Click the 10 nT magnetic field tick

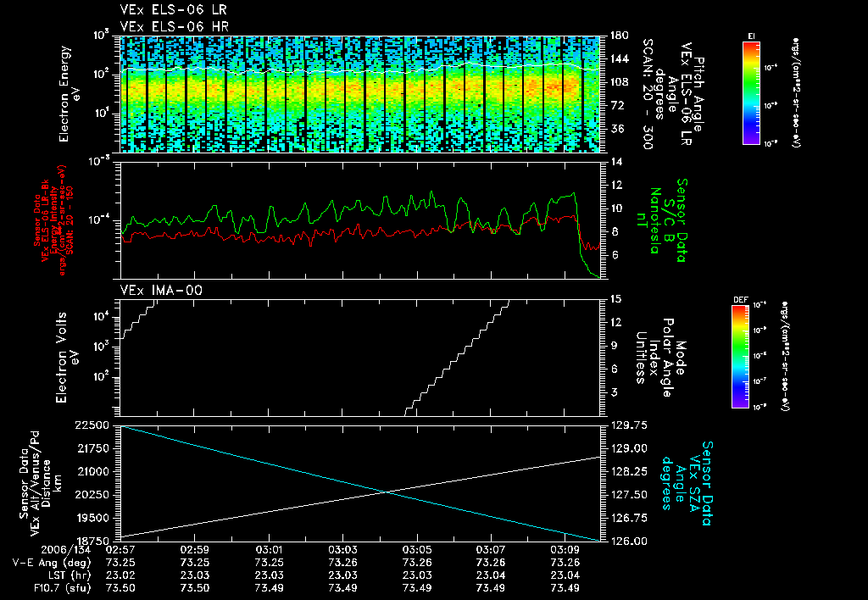(x=616, y=208)
